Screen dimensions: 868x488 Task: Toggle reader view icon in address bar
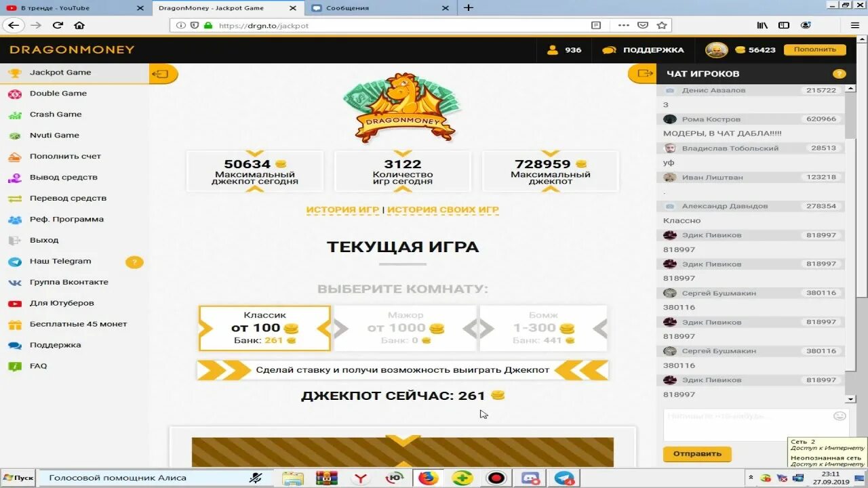pos(596,26)
